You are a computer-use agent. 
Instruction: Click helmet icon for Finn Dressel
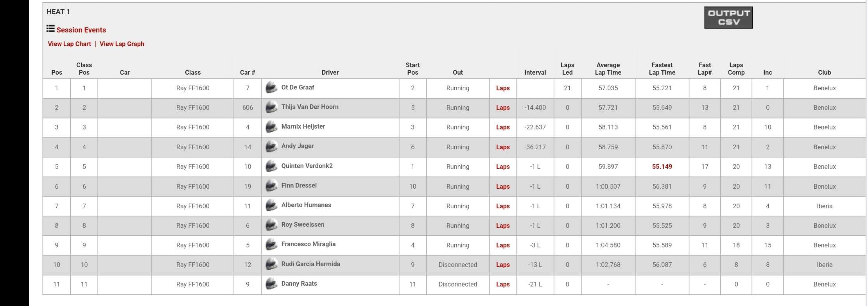coord(271,186)
